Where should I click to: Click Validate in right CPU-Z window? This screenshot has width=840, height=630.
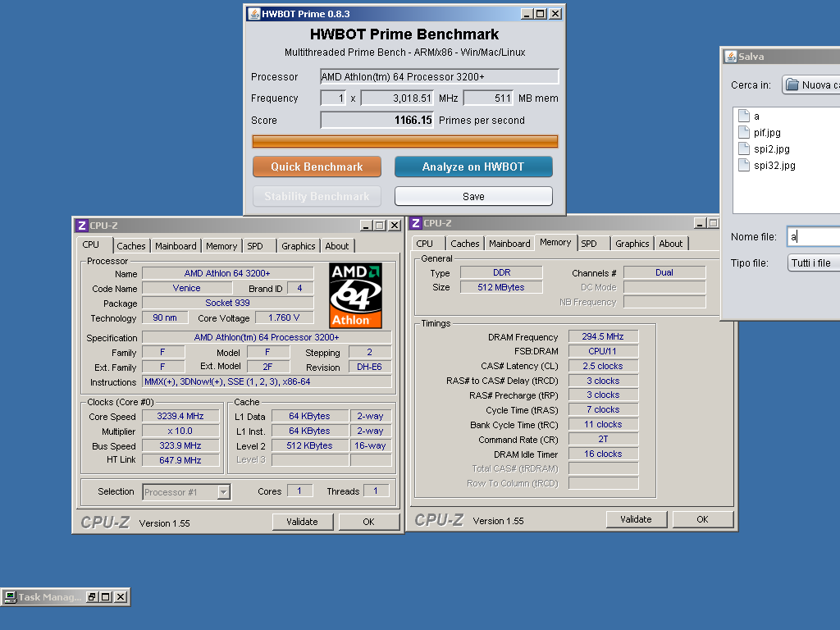pyautogui.click(x=636, y=519)
